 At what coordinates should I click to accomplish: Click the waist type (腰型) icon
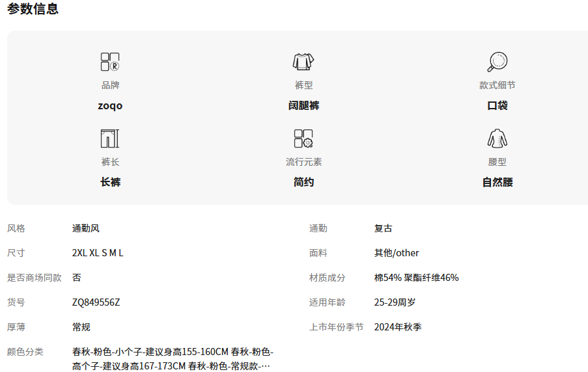(497, 139)
